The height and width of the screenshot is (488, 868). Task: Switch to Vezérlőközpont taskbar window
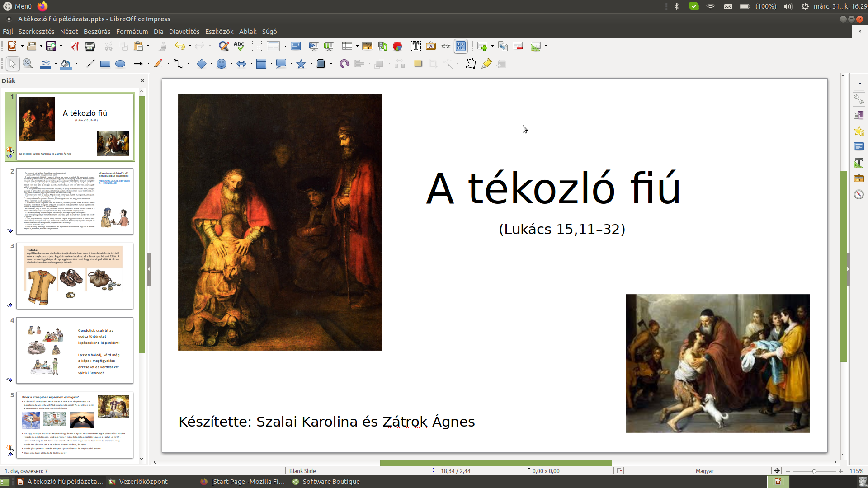tap(138, 482)
